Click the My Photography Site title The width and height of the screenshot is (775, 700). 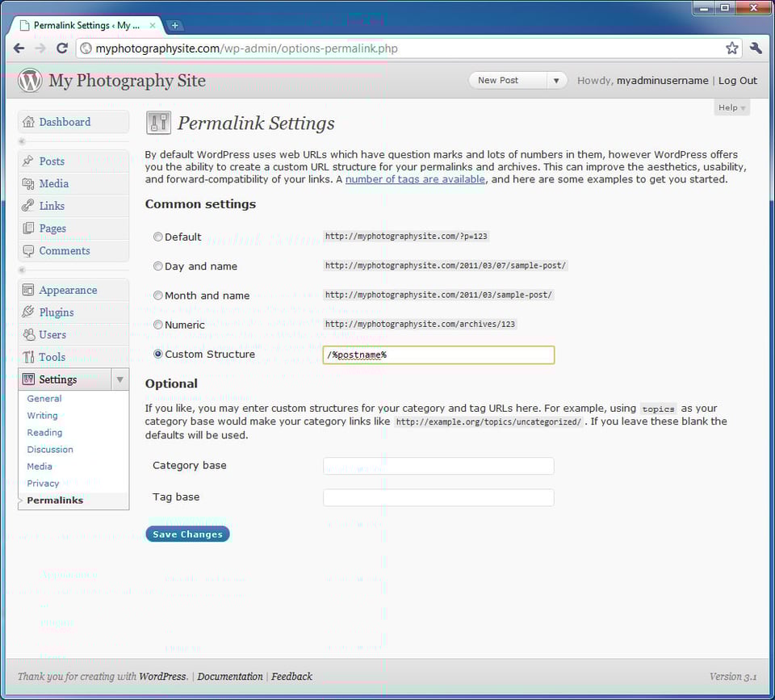click(127, 81)
